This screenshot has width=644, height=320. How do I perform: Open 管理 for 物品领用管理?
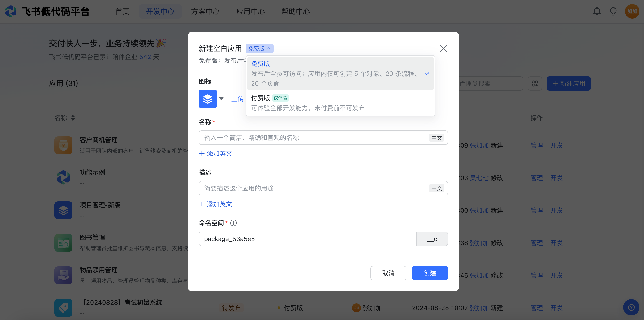pos(537,275)
